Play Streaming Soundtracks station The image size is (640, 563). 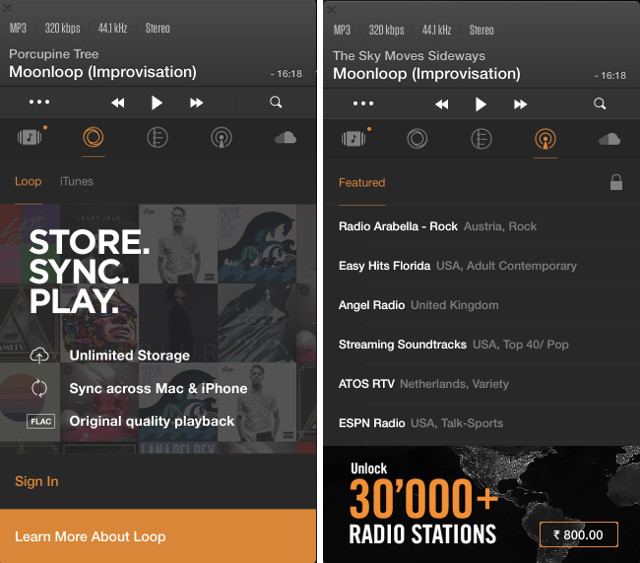pyautogui.click(x=482, y=345)
